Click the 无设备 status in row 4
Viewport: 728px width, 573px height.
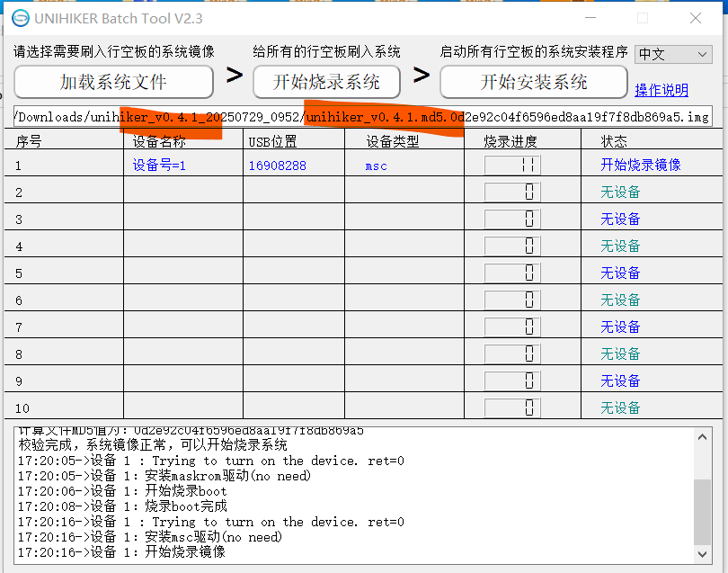620,246
